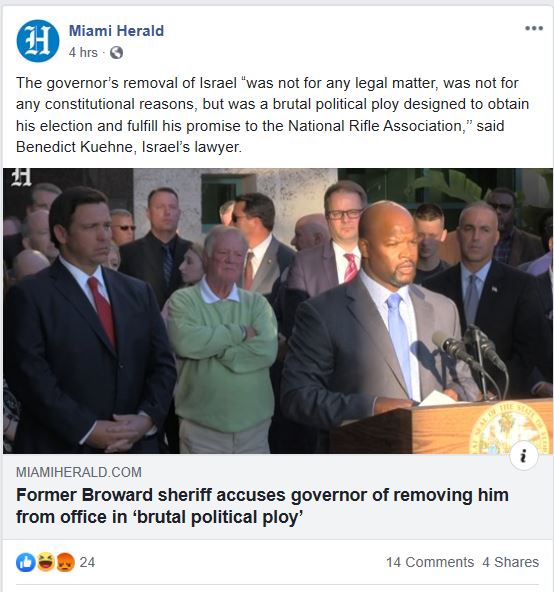Open the post options three-dot menu
Image resolution: width=554 pixels, height=592 pixels.
tap(534, 28)
